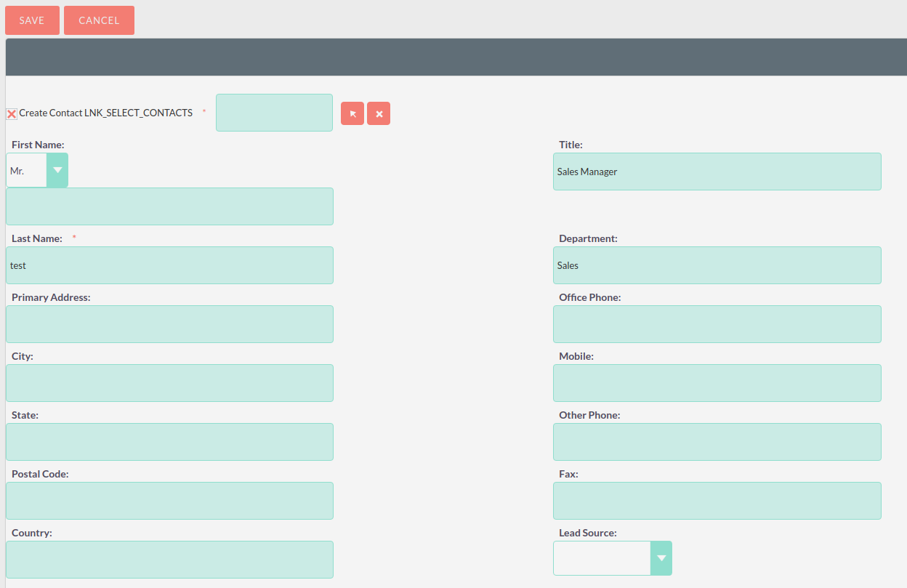Image resolution: width=907 pixels, height=588 pixels.
Task: Select the State input field
Action: (169, 442)
